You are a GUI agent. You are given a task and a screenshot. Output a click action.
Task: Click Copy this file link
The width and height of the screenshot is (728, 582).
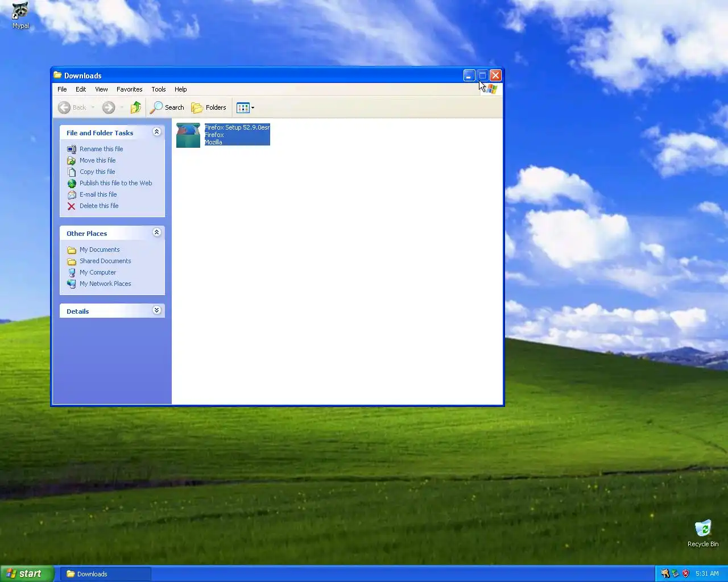pyautogui.click(x=97, y=172)
